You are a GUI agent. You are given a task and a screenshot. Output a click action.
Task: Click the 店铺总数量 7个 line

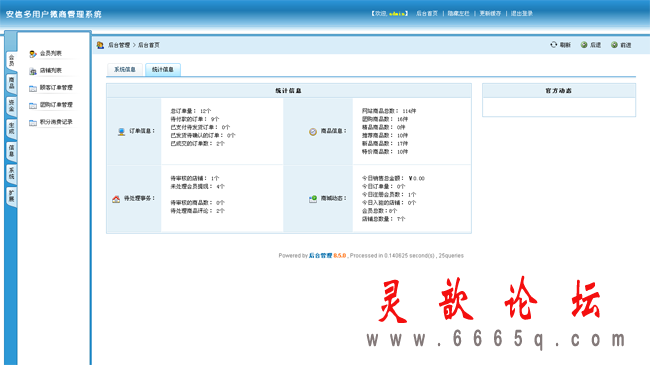click(383, 219)
